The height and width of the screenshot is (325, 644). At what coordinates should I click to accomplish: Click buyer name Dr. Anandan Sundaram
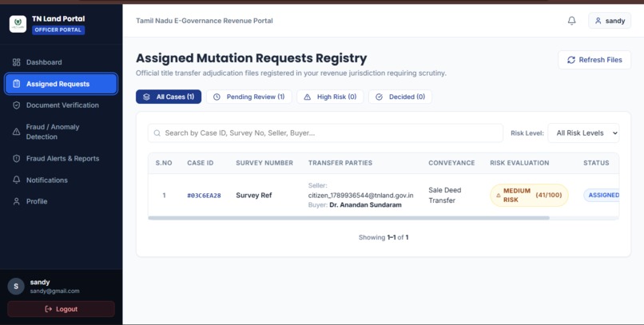pyautogui.click(x=365, y=204)
